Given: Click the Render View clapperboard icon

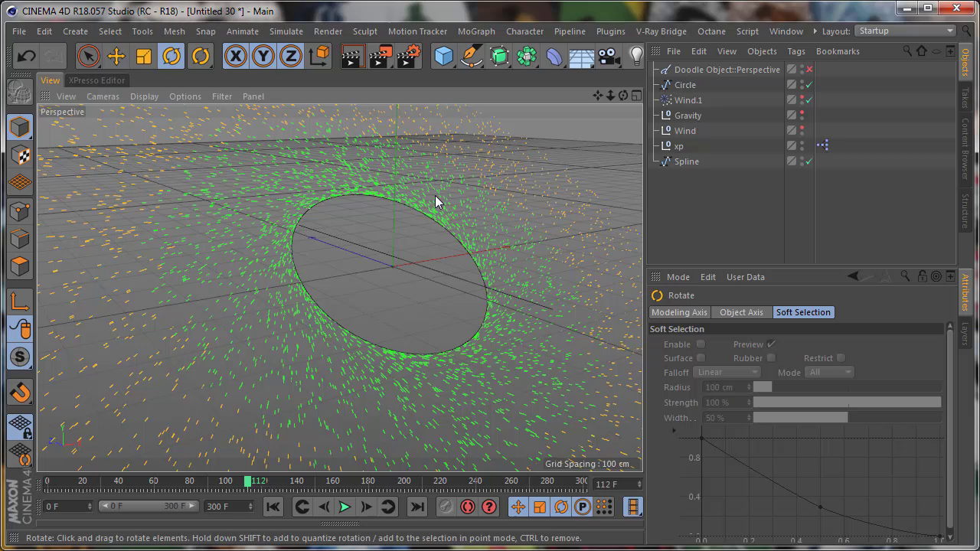Looking at the screenshot, I should [352, 56].
